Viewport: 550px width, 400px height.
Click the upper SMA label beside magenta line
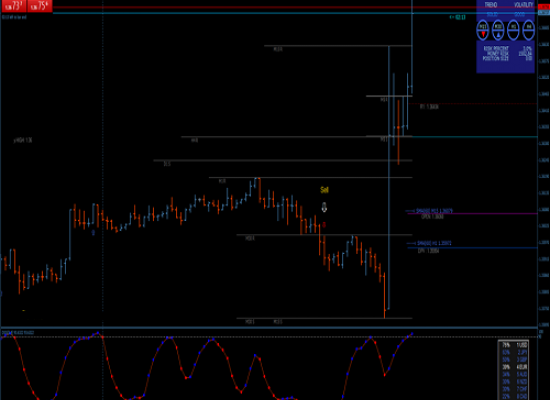(434, 211)
